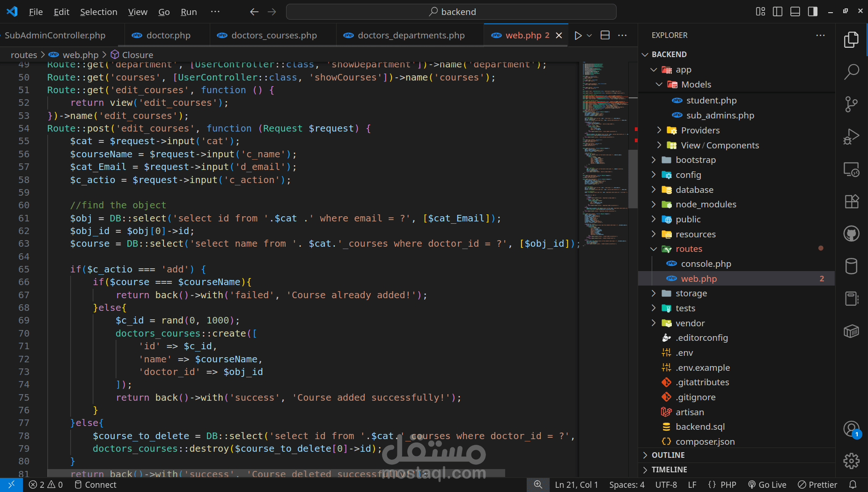The width and height of the screenshot is (868, 492).
Task: Go forward with the navigation arrow
Action: tap(272, 12)
